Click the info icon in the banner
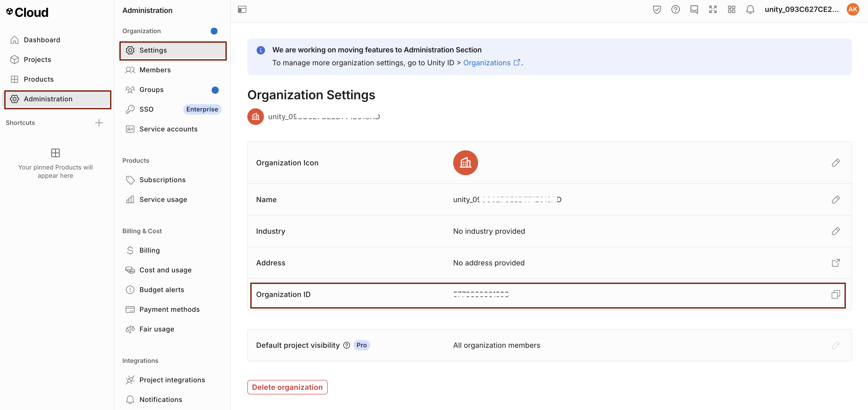868x410 pixels. (x=261, y=50)
